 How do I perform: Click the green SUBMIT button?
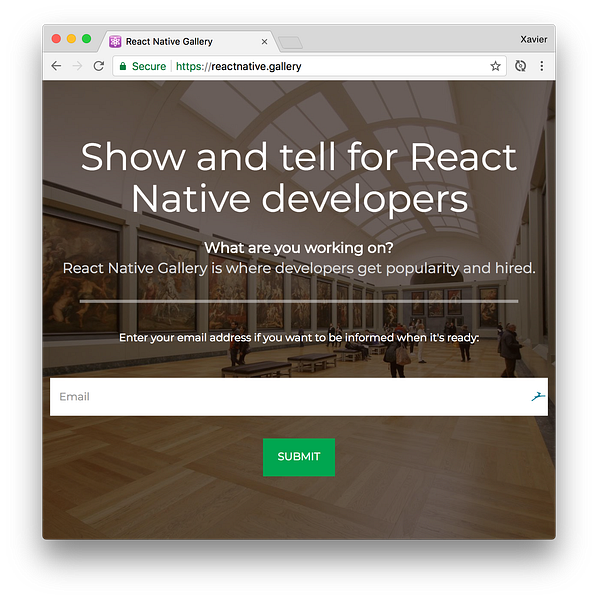coord(299,457)
